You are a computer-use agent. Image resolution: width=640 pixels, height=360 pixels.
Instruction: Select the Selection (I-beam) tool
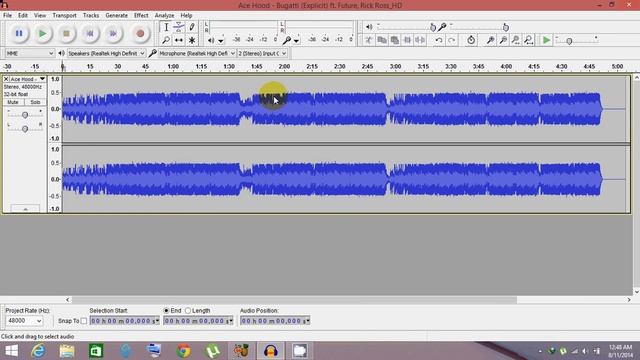(x=166, y=27)
